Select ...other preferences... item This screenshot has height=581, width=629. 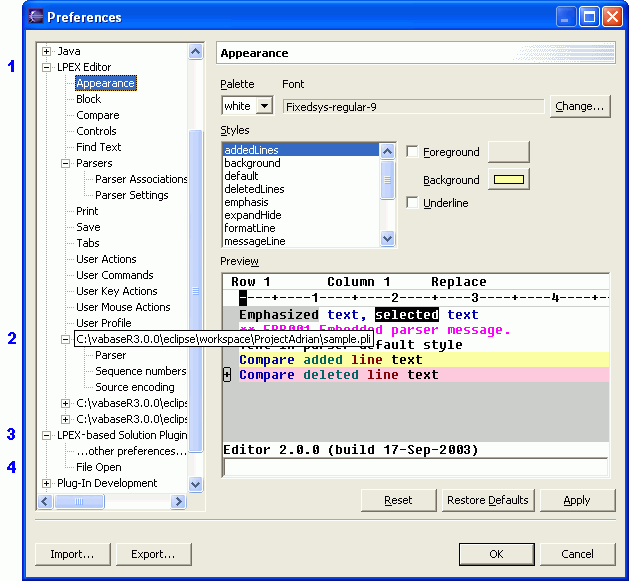click(132, 451)
